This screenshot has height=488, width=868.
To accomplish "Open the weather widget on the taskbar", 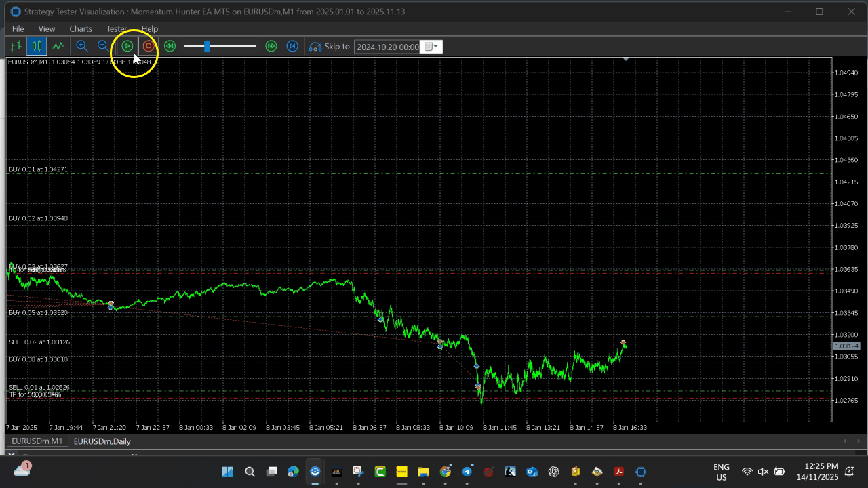I will [x=22, y=469].
